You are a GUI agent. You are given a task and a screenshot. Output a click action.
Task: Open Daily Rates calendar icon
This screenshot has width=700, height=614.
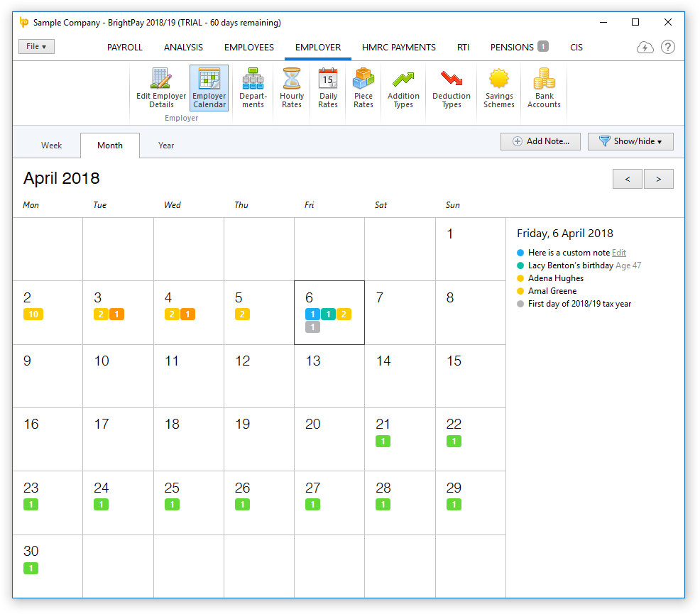coord(328,88)
